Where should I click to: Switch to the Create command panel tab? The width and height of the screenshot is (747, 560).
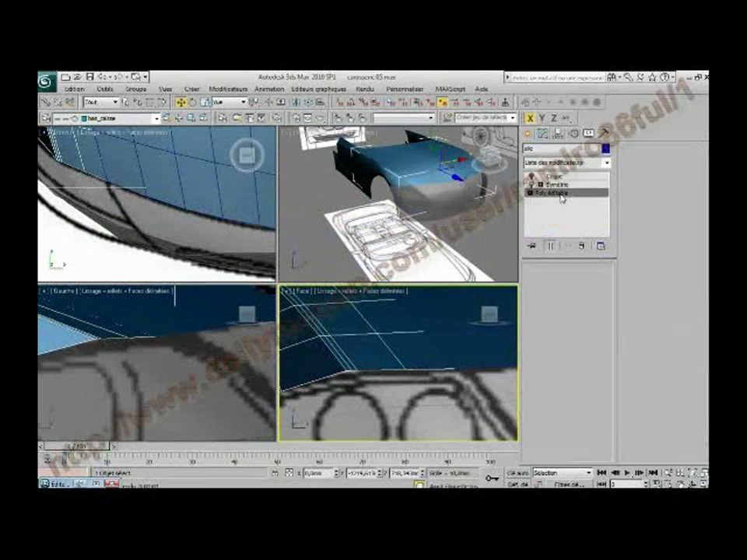[528, 133]
